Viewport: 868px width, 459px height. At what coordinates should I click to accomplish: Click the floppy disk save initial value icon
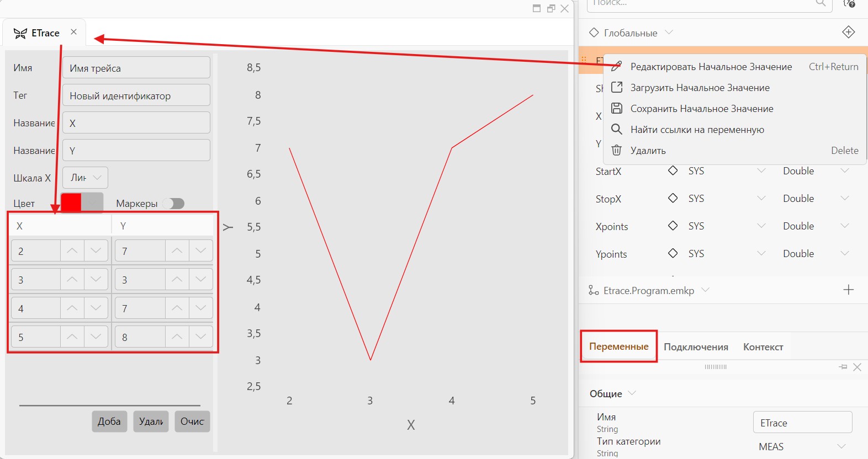point(617,108)
